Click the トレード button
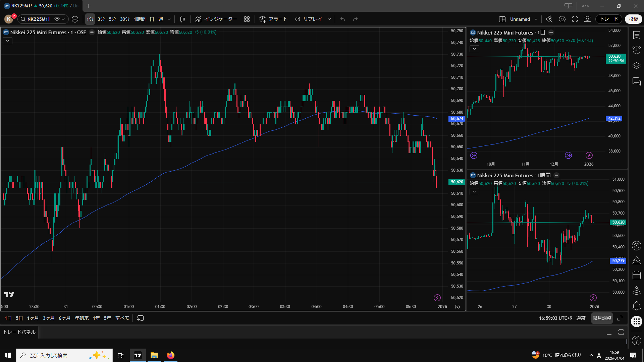 (608, 19)
